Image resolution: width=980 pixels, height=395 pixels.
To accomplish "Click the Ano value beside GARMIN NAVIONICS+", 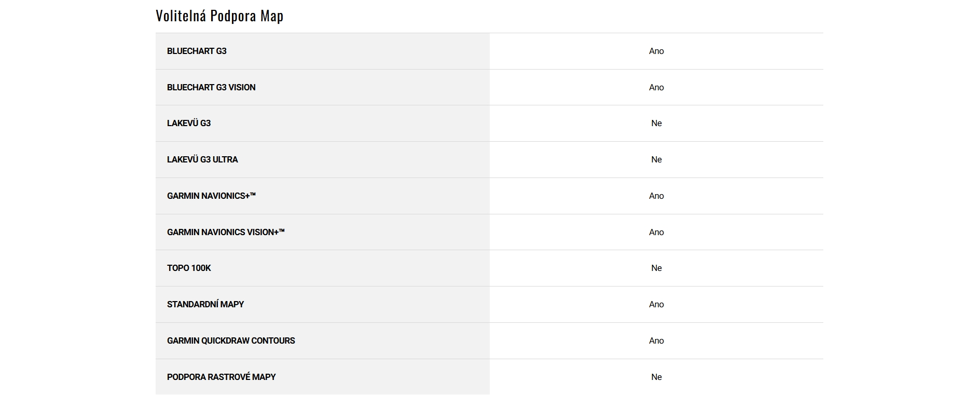I will tap(656, 196).
